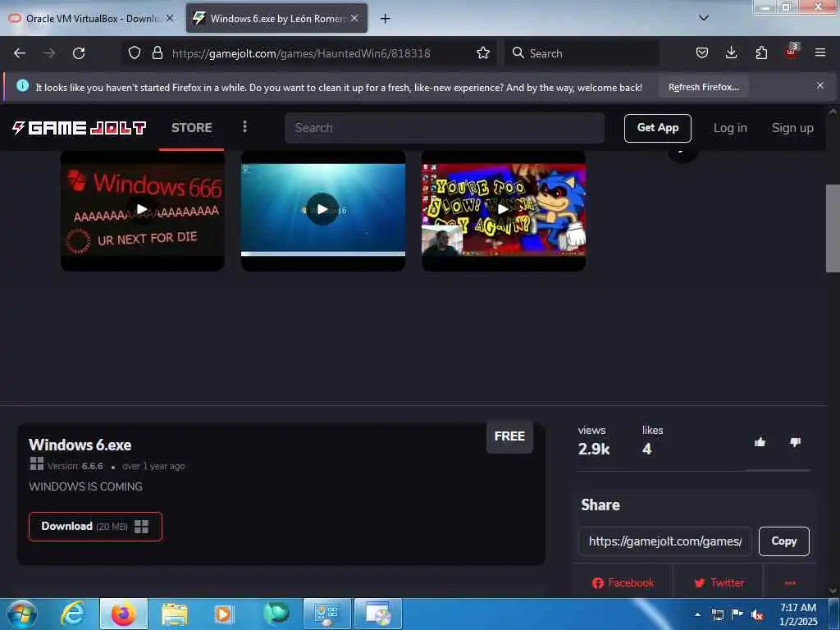
Task: Click the network tray icon
Action: click(717, 615)
